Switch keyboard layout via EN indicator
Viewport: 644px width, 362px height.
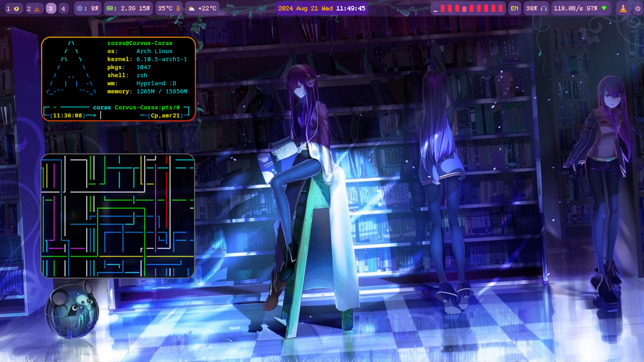pyautogui.click(x=514, y=8)
